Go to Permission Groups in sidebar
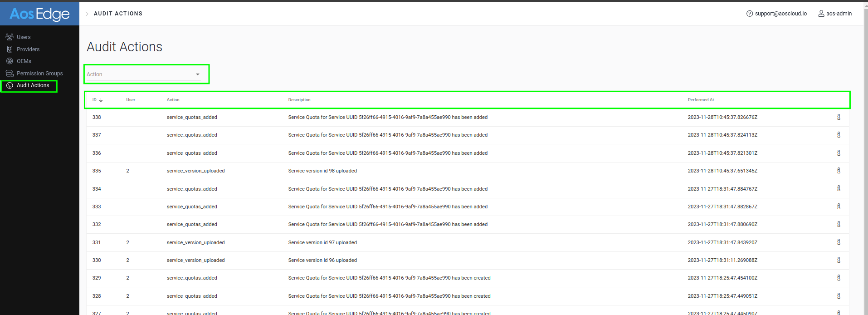Image resolution: width=868 pixels, height=315 pixels. 39,74
